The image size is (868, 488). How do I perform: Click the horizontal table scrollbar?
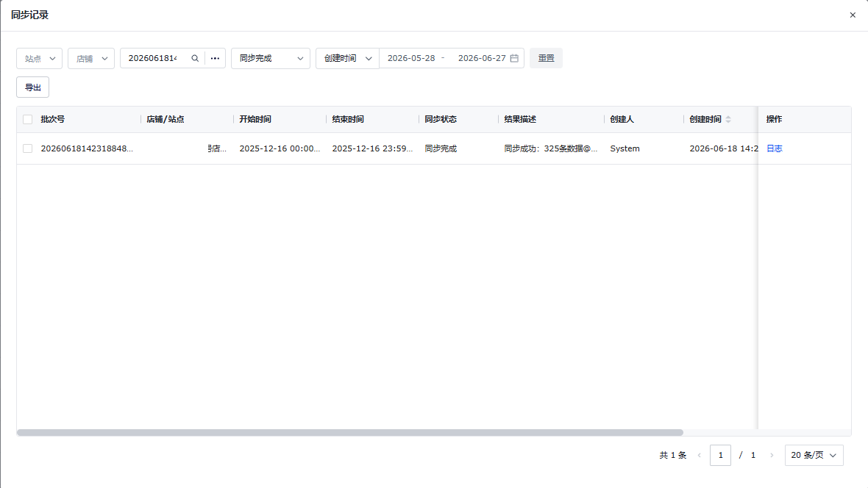click(350, 433)
